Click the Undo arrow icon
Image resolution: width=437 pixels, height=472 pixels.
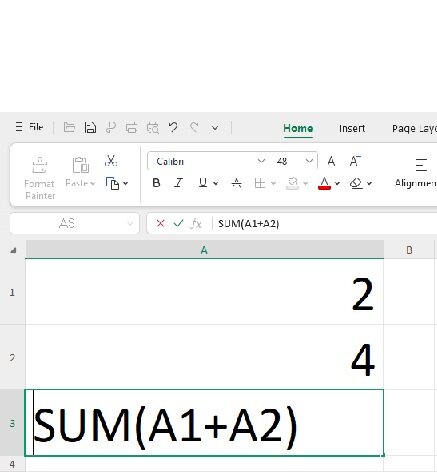[173, 127]
